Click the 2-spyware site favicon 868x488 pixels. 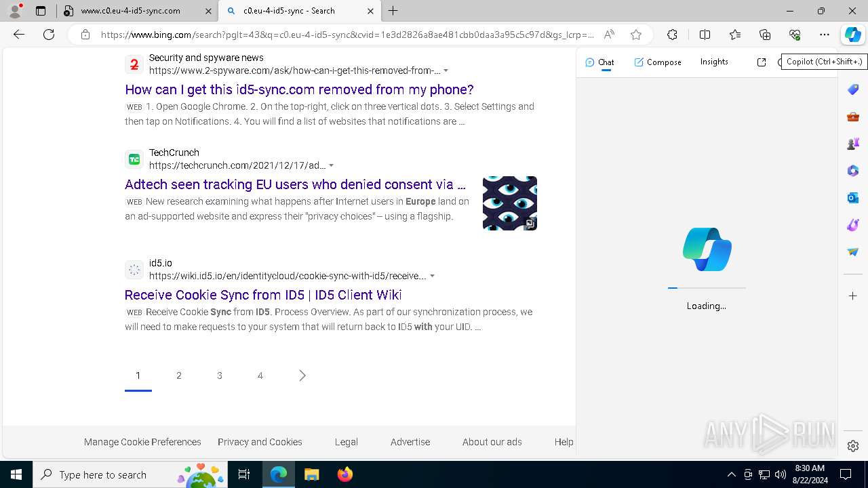point(134,65)
